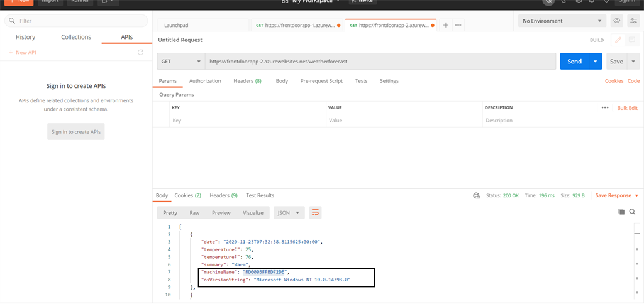Open the request Body tab

click(x=282, y=81)
